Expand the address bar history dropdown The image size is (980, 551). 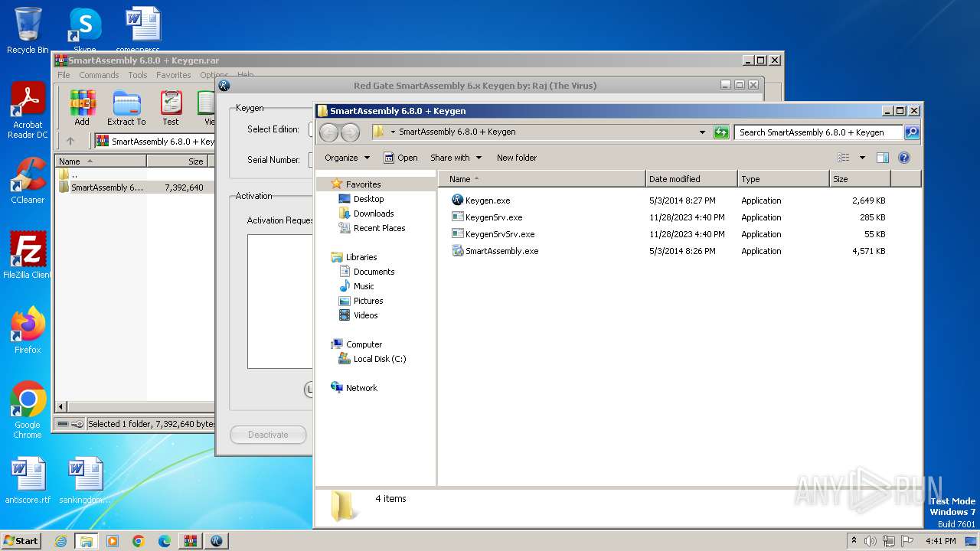click(702, 132)
